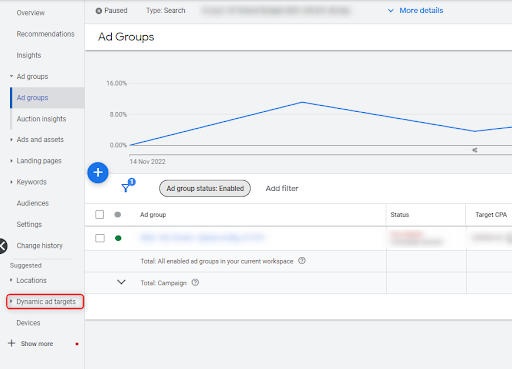This screenshot has width=512, height=369.
Task: Expand More details chevron
Action: pos(391,11)
